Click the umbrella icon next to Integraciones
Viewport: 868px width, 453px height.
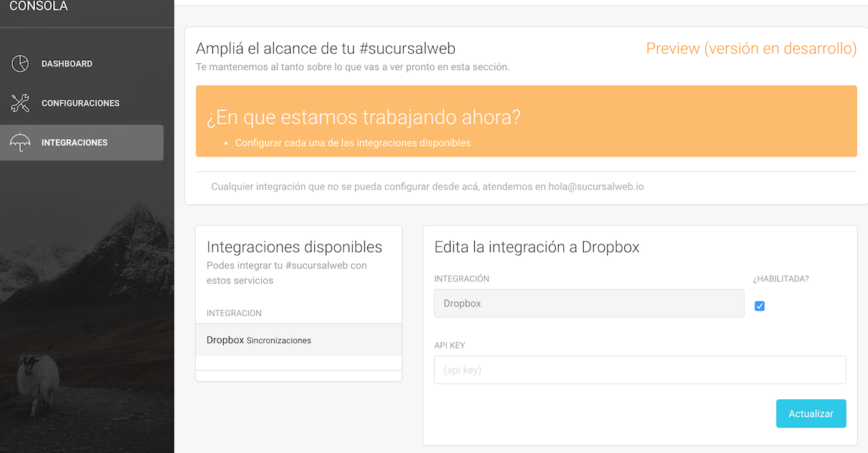[x=19, y=142]
